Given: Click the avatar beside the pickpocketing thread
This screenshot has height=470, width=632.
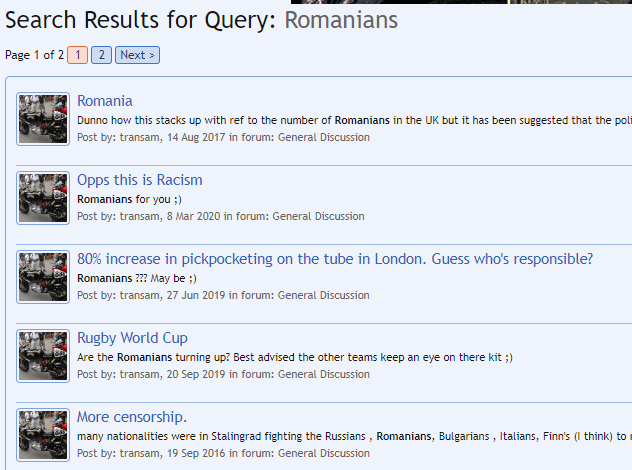Looking at the screenshot, I should (43, 277).
